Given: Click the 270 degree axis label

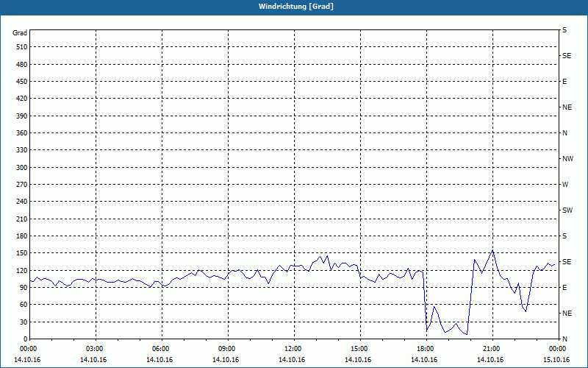Looking at the screenshot, I should click(22, 185).
